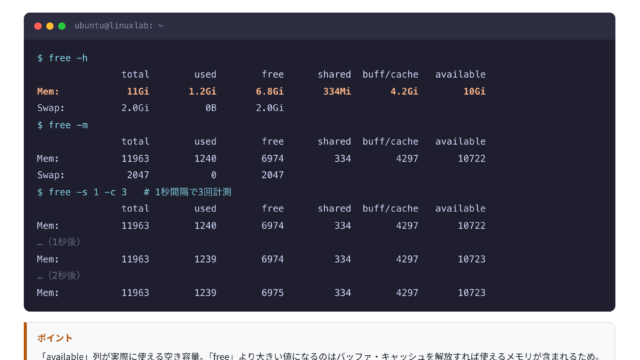Click the highlighted 6.8Gi free value
Viewport: 640px width, 360px height.
pos(270,91)
